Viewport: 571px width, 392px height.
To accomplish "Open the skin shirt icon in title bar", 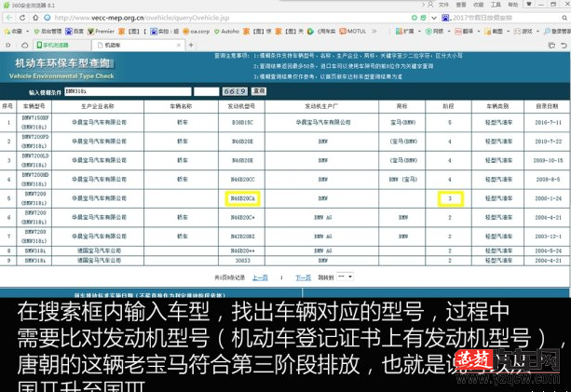I will tap(529, 4).
